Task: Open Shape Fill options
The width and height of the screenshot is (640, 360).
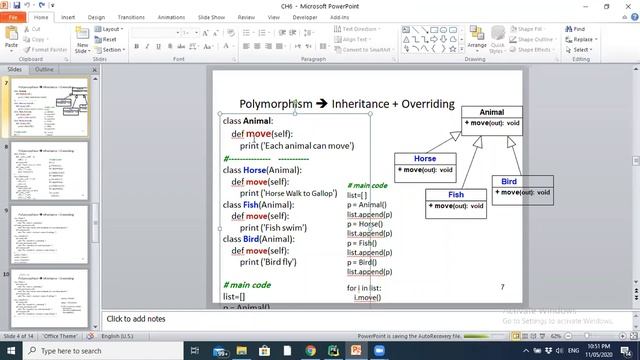Action: pyautogui.click(x=527, y=29)
